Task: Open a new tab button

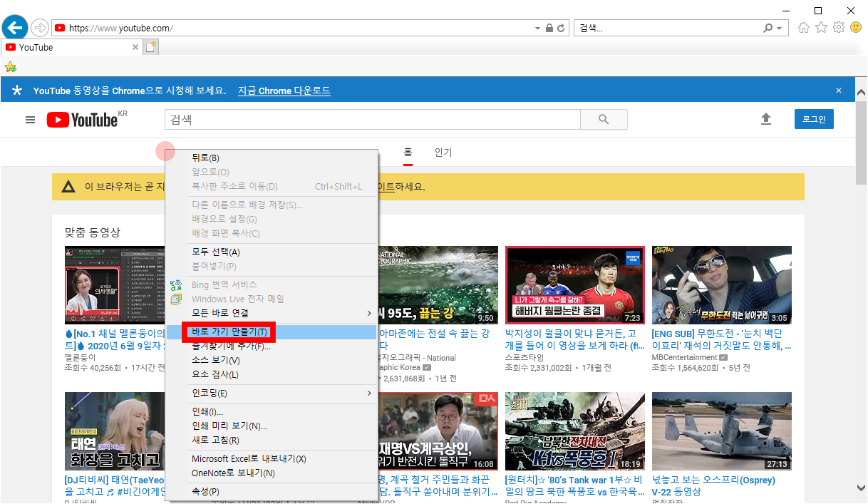Action: (x=150, y=47)
